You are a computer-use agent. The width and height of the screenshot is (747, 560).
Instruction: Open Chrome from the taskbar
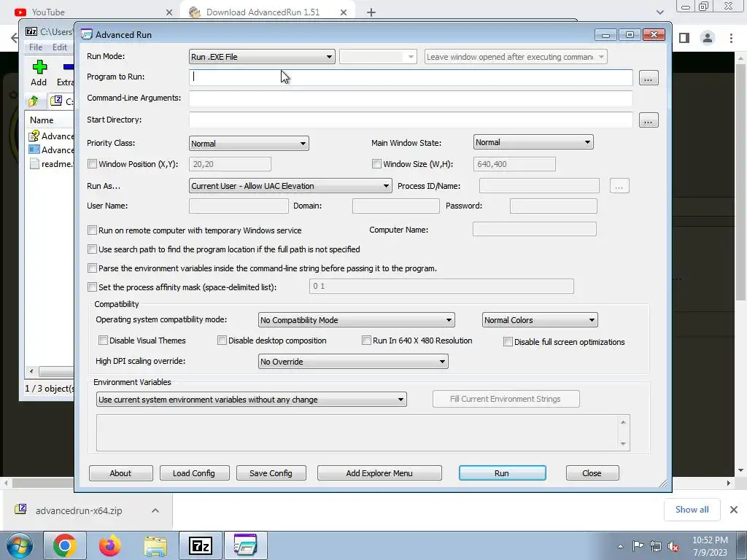(65, 545)
